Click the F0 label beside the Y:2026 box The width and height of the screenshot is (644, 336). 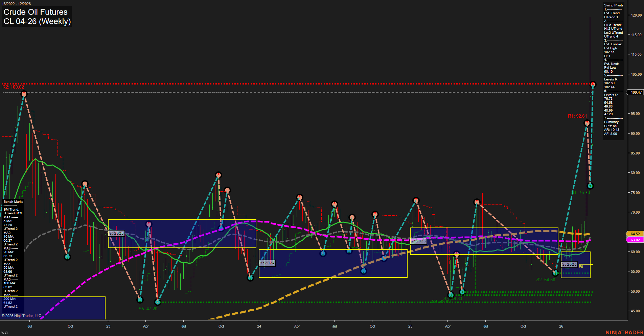pos(580,266)
